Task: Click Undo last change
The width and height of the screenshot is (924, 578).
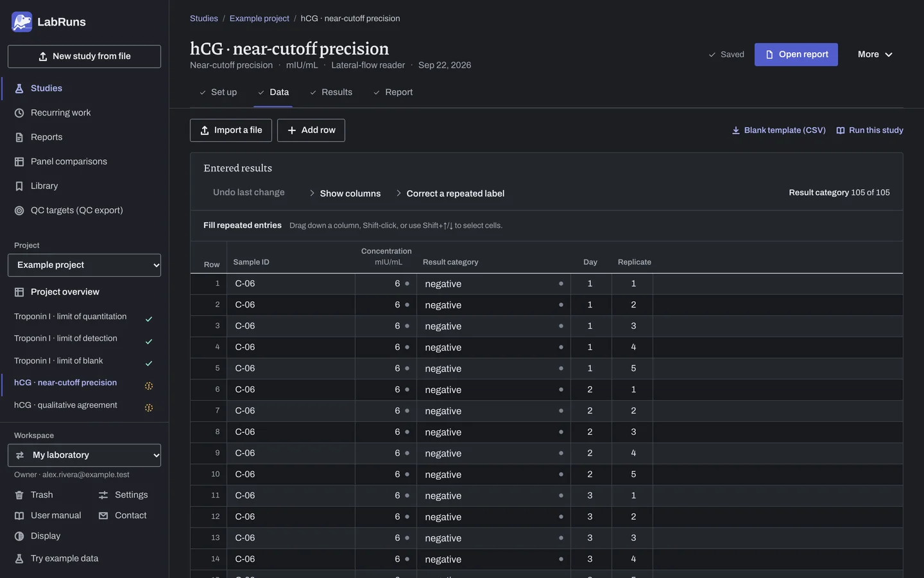Action: point(249,193)
